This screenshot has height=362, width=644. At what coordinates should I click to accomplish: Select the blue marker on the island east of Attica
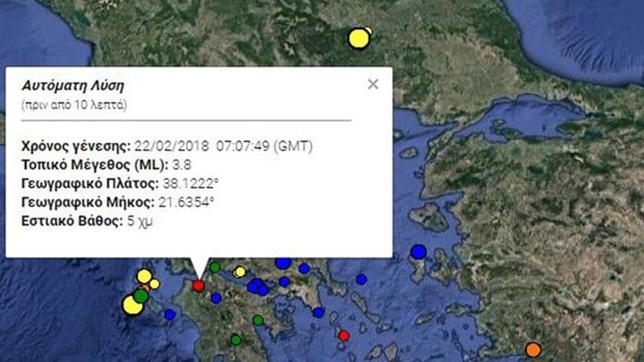(361, 280)
